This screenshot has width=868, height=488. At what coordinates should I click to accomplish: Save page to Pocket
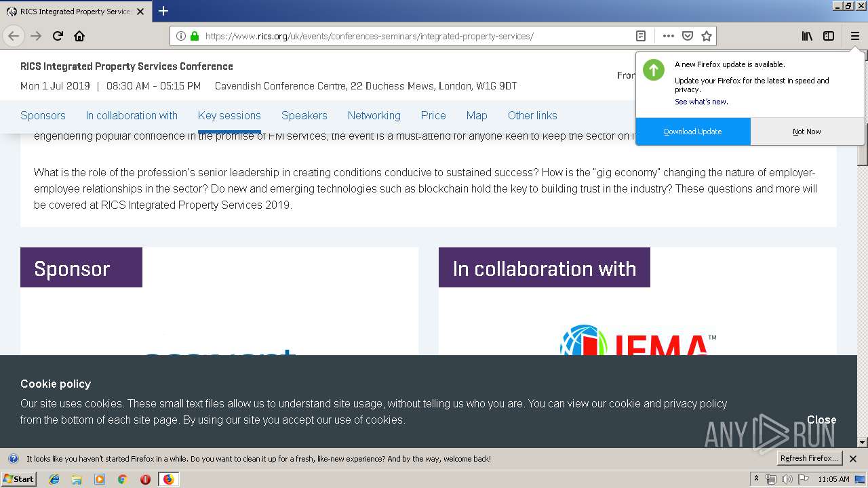click(688, 36)
